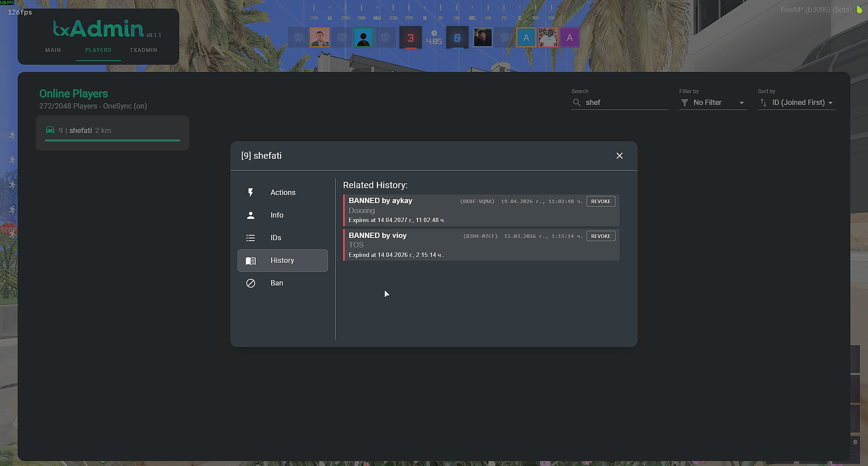Click the "272/2048 Players - OneSync (on)" text
The height and width of the screenshot is (466, 868).
click(x=93, y=106)
